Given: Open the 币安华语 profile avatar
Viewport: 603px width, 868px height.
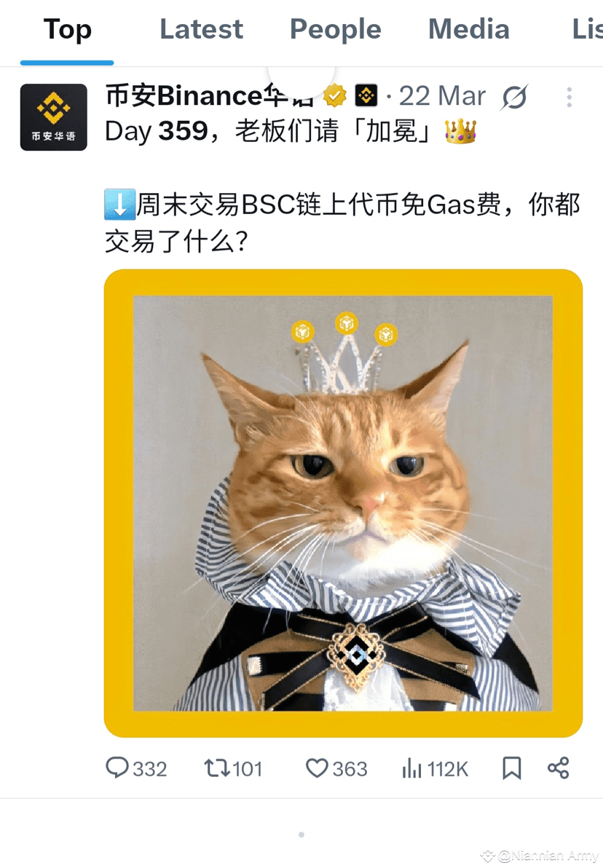Looking at the screenshot, I should [x=54, y=117].
